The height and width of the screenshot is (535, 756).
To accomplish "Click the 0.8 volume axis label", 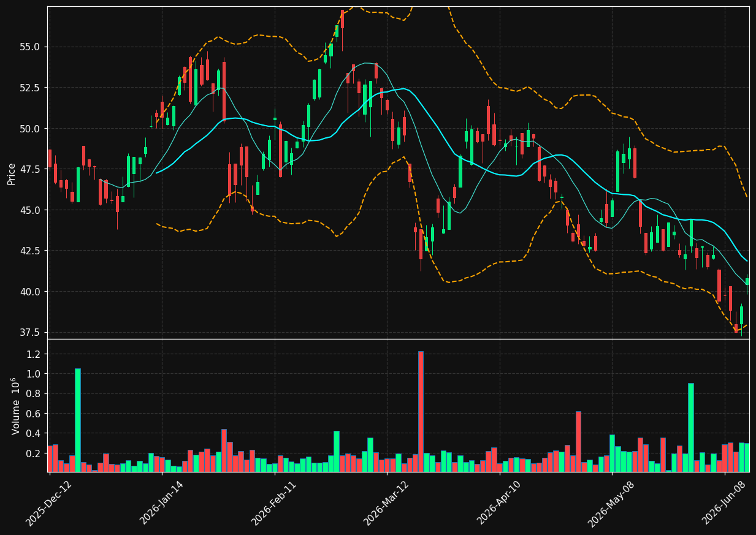I will [x=34, y=394].
